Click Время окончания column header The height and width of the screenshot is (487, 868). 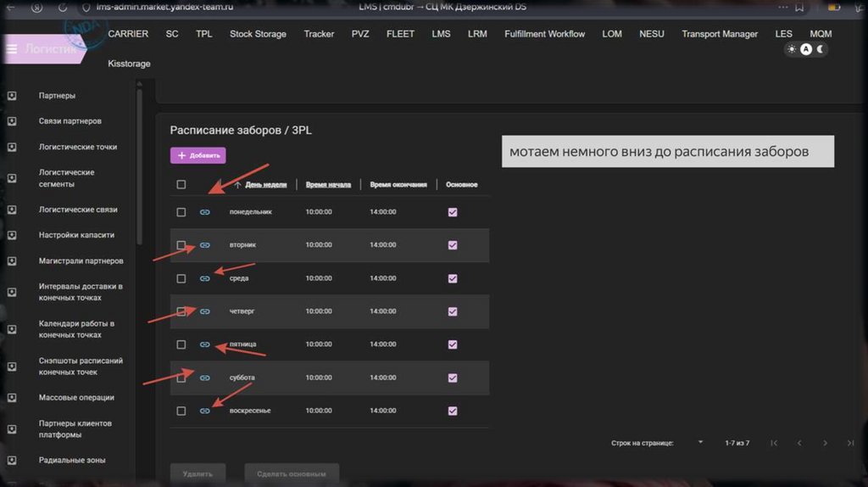(x=398, y=184)
